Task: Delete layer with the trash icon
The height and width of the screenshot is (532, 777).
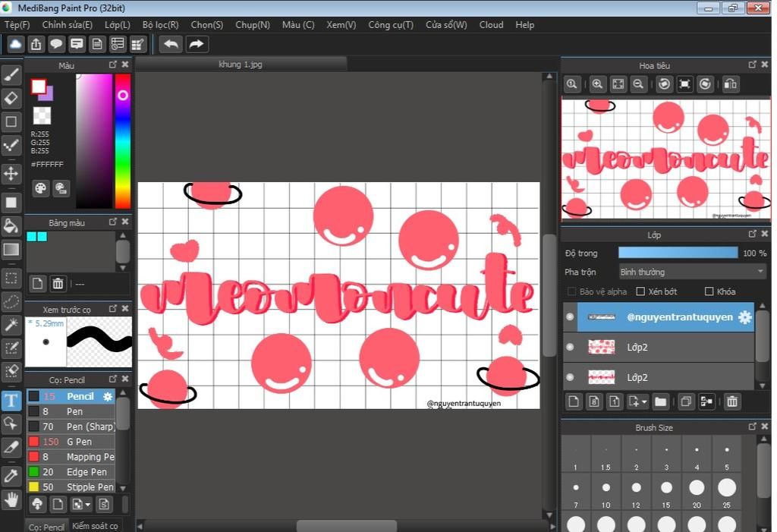Action: 732,401
